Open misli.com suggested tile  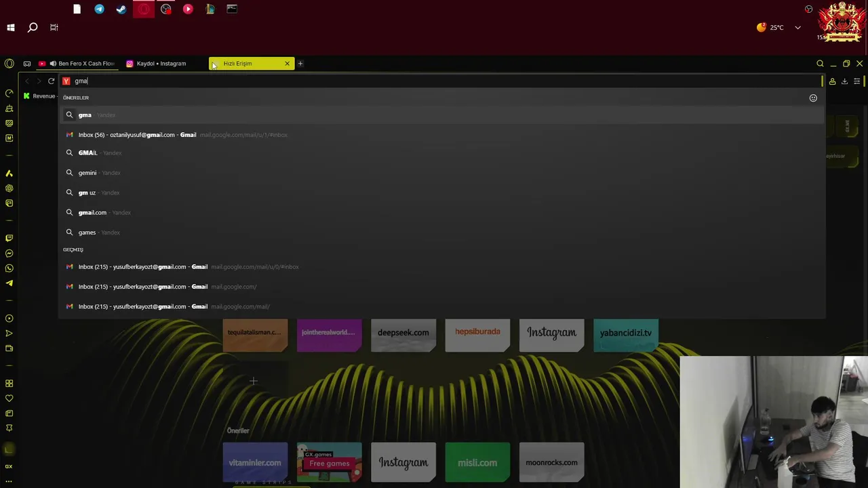pos(477,463)
